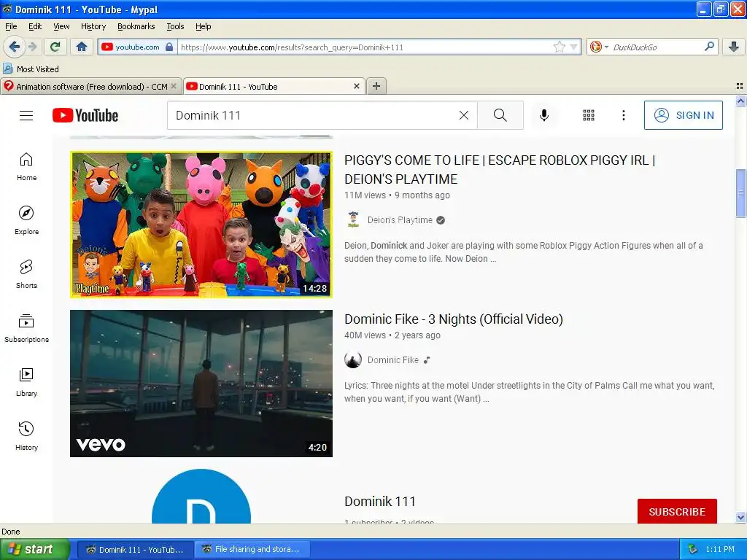Open the three-dot settings menu
This screenshot has width=747, height=560.
pos(623,115)
